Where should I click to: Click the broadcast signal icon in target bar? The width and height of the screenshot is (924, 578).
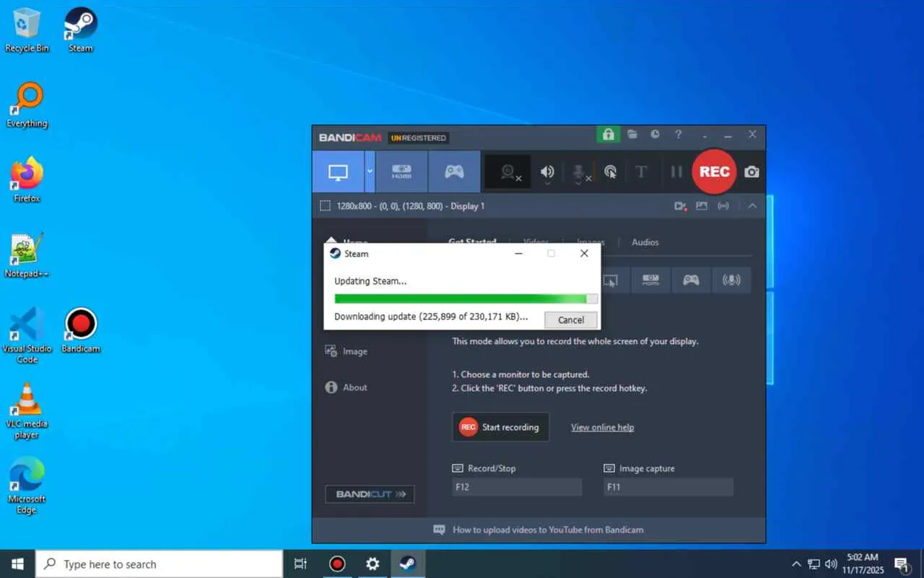point(723,206)
